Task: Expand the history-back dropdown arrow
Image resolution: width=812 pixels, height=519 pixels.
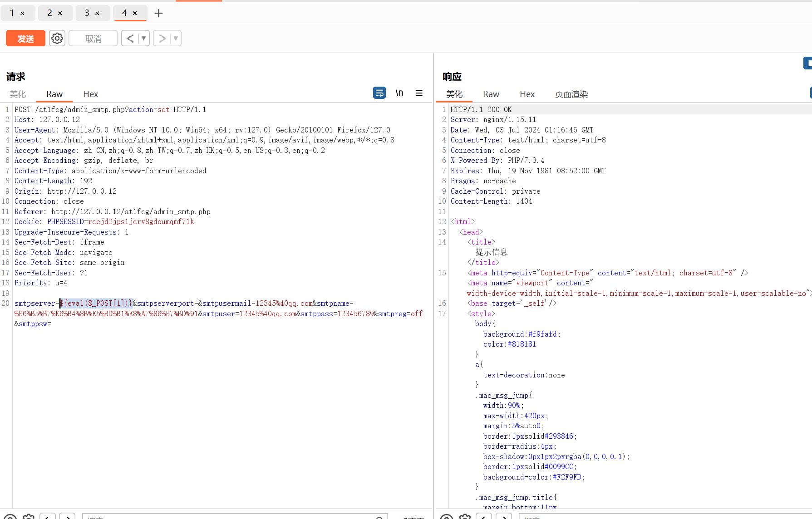Action: click(x=144, y=39)
